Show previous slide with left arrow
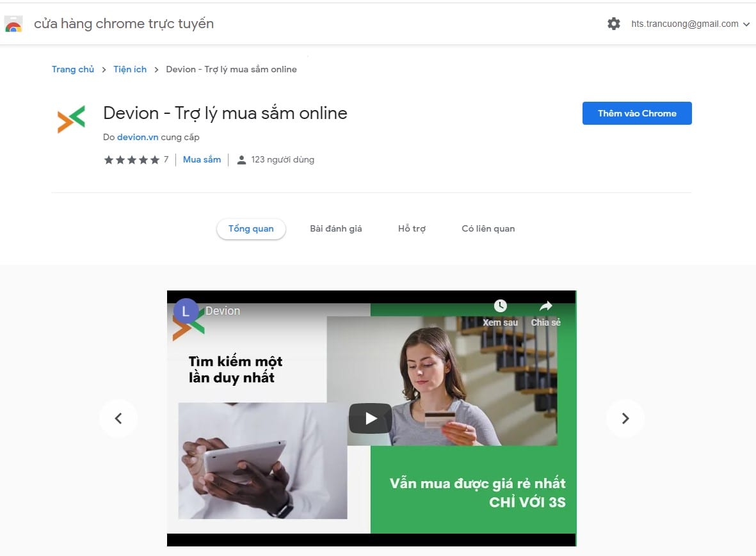The width and height of the screenshot is (756, 556). pyautogui.click(x=118, y=418)
